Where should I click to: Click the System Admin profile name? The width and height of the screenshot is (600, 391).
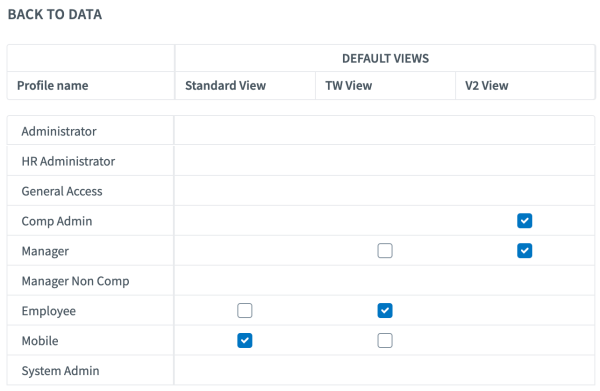pos(60,370)
